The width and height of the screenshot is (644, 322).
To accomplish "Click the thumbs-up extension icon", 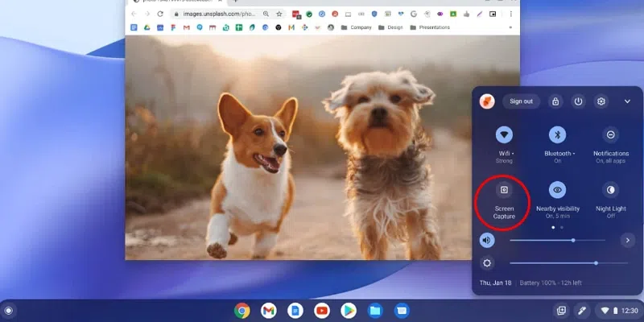I will 466,14.
